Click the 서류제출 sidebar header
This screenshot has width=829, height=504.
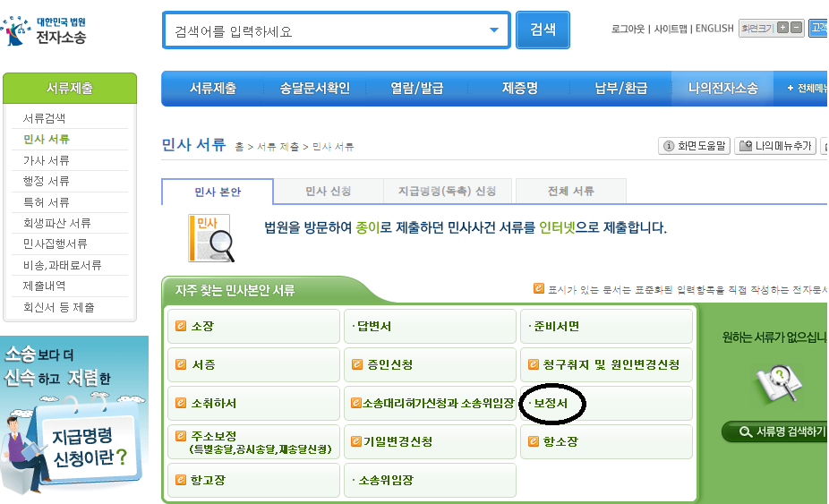(x=70, y=88)
